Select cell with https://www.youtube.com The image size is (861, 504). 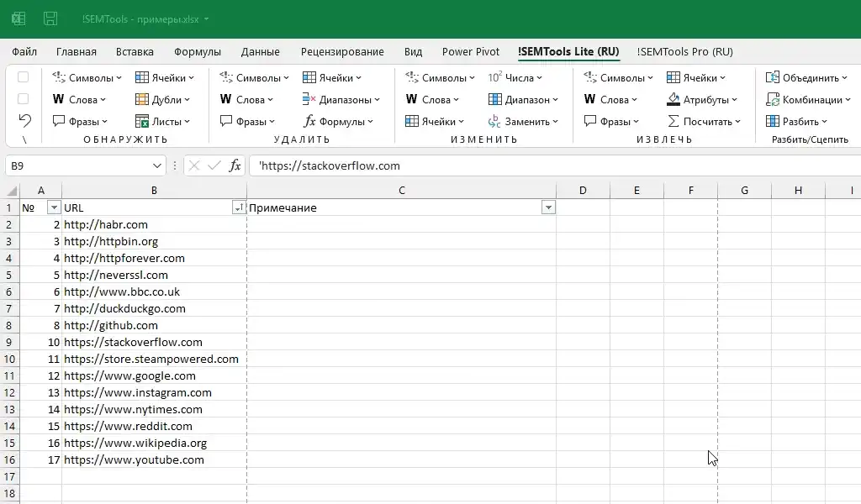pyautogui.click(x=155, y=459)
